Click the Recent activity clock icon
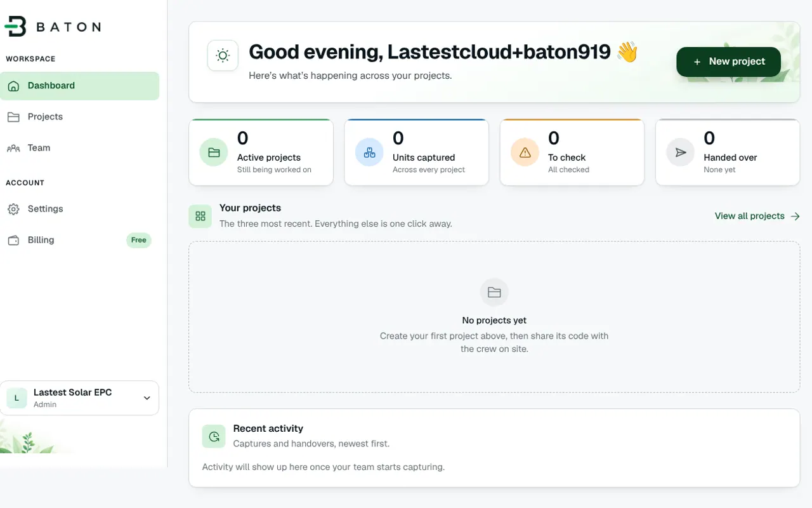Image resolution: width=812 pixels, height=508 pixels. pyautogui.click(x=214, y=436)
